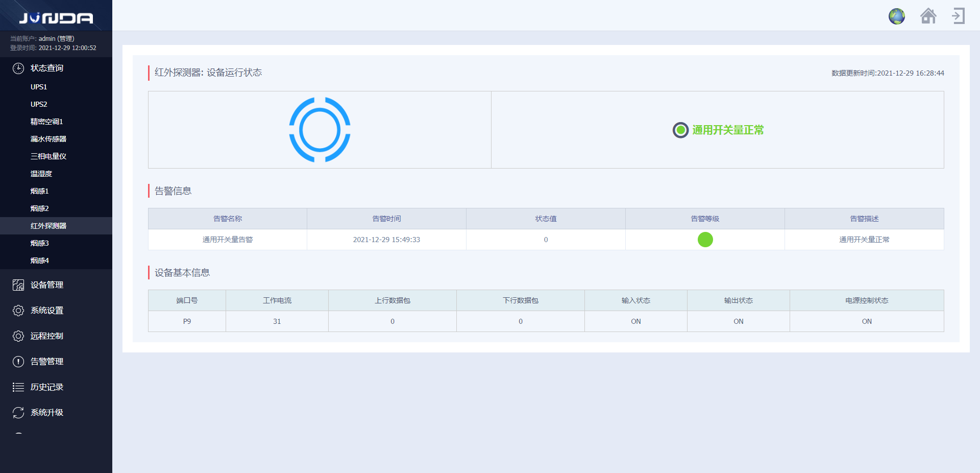The image size is (980, 473).
Task: Open the 温湿度 sensor page
Action: (x=41, y=174)
